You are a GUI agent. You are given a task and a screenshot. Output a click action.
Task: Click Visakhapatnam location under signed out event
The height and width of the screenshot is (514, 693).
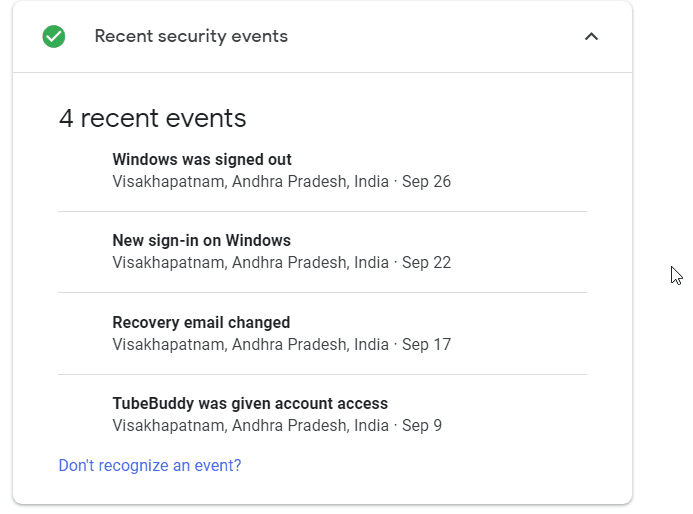[251, 182]
